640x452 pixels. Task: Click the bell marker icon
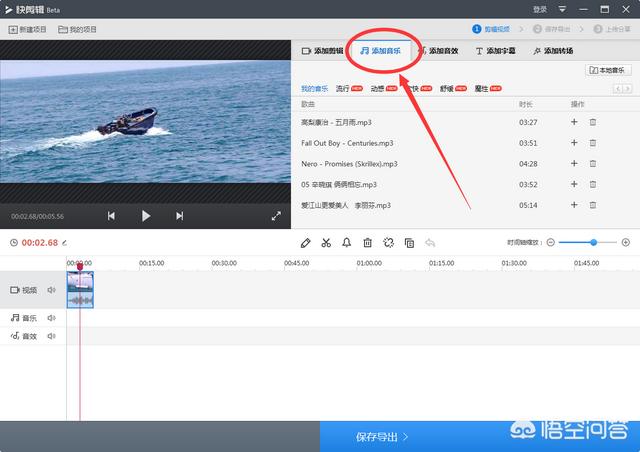click(x=347, y=243)
